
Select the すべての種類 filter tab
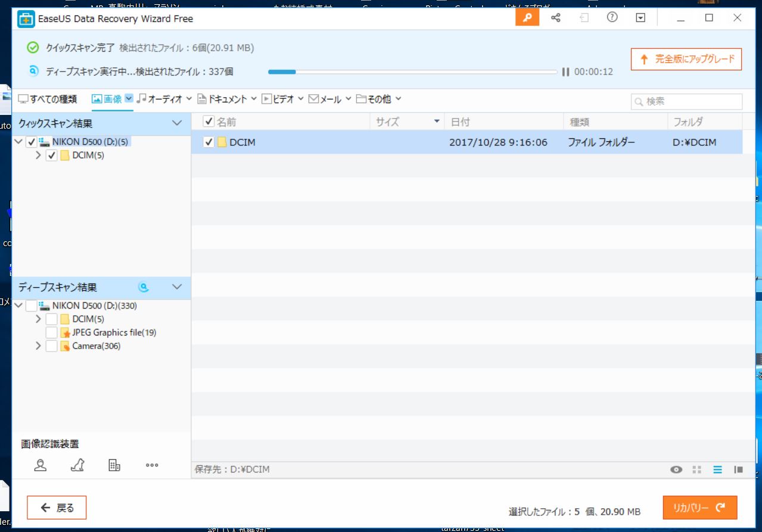(48, 99)
